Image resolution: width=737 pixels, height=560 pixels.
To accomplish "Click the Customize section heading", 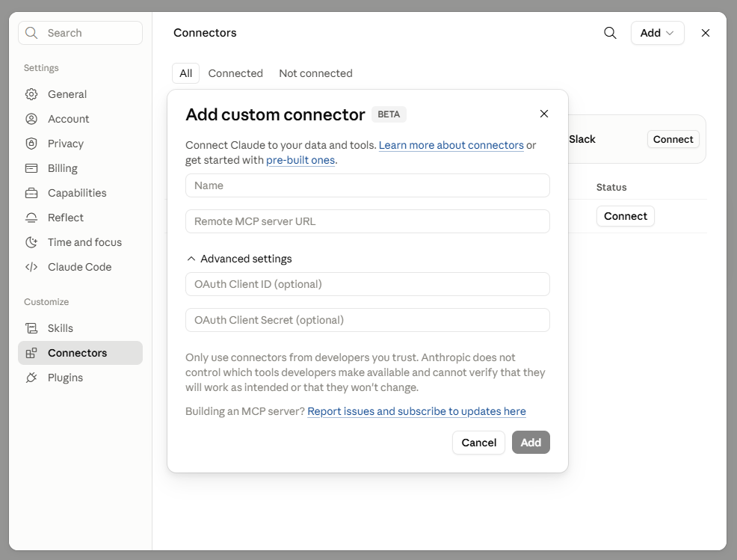I will 46,302.
